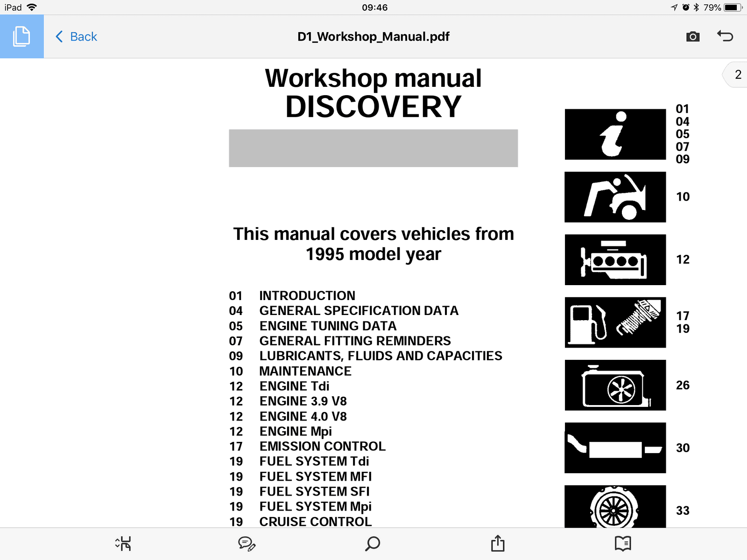Open the search magnifier tool
Viewport: 747px width, 560px height.
(x=373, y=543)
